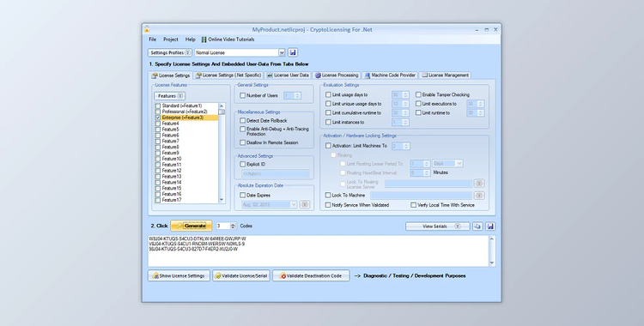This screenshot has height=326, width=644.
Task: Click the features list scroll up arrow
Action: pos(222,106)
